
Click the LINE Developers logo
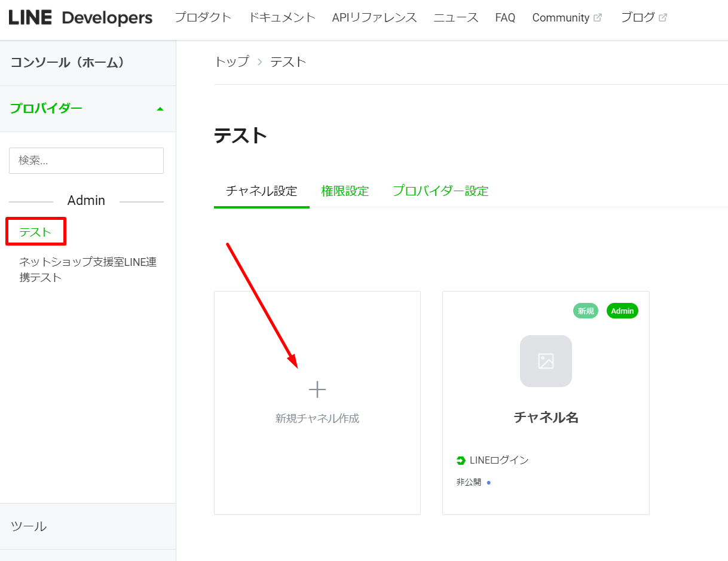click(x=81, y=18)
